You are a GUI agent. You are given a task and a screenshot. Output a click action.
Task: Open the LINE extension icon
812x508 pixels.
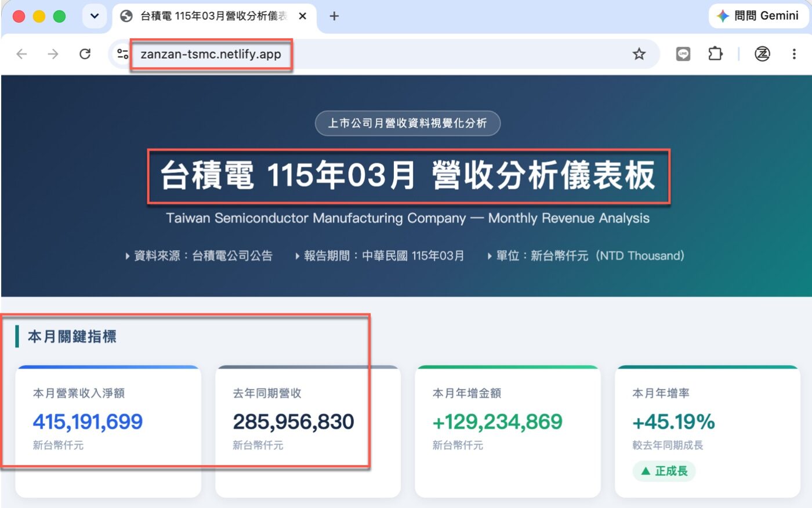(x=683, y=54)
